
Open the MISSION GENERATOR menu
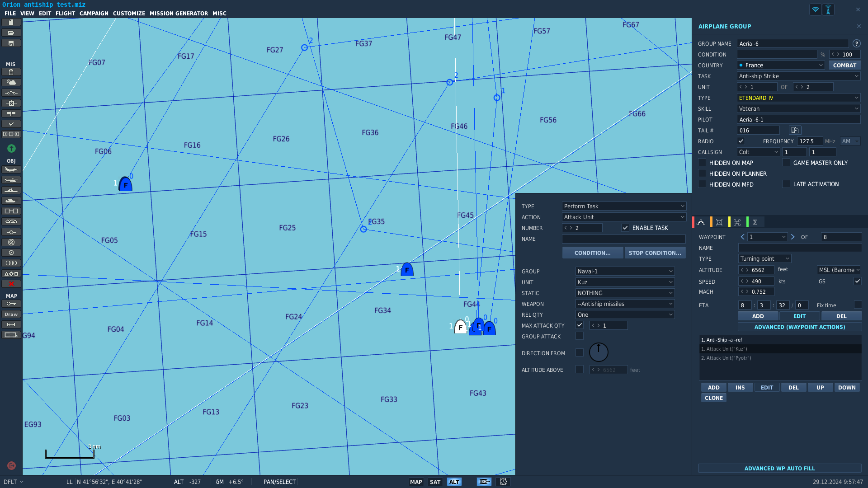click(179, 14)
